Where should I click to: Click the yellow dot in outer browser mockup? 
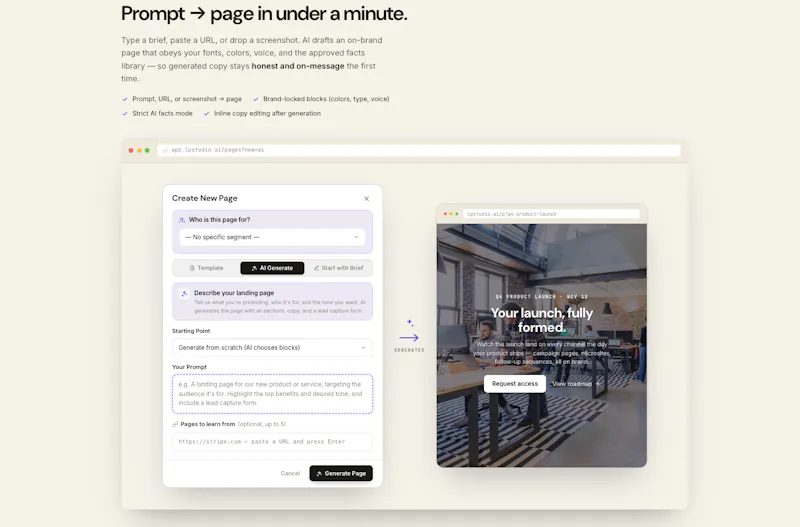point(139,150)
